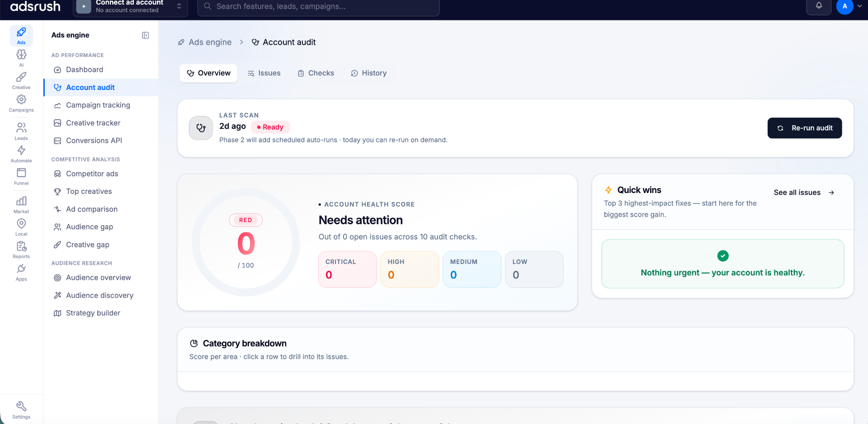Viewport: 868px width, 424px height.
Task: Open the Funnel section in the left rail
Action: click(x=21, y=177)
